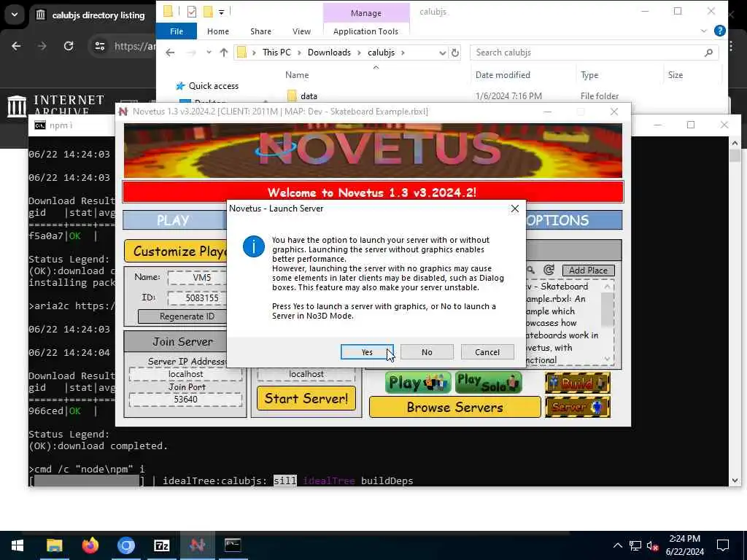Open the Application Tools tab in Explorer
747x560 pixels.
(x=365, y=31)
